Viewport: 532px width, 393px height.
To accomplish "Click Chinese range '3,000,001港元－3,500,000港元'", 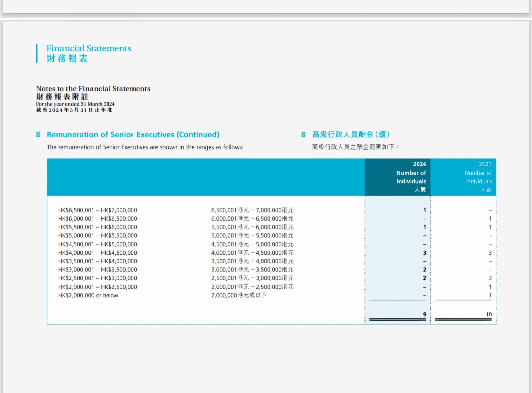I will pos(252,270).
